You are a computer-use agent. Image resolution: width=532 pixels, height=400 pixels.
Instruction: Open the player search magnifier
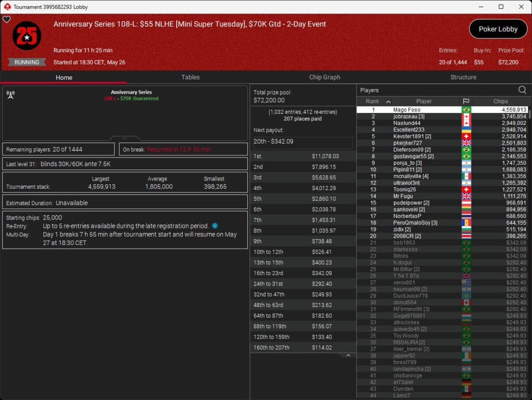(522, 90)
